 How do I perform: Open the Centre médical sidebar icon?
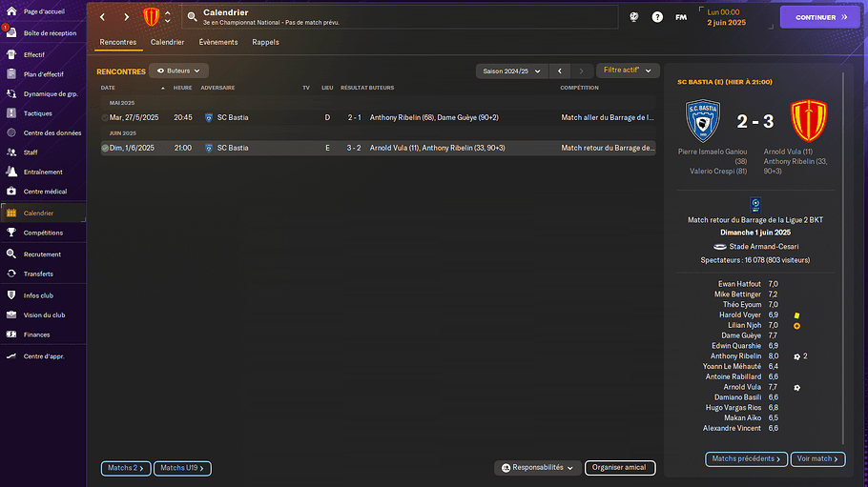point(11,192)
